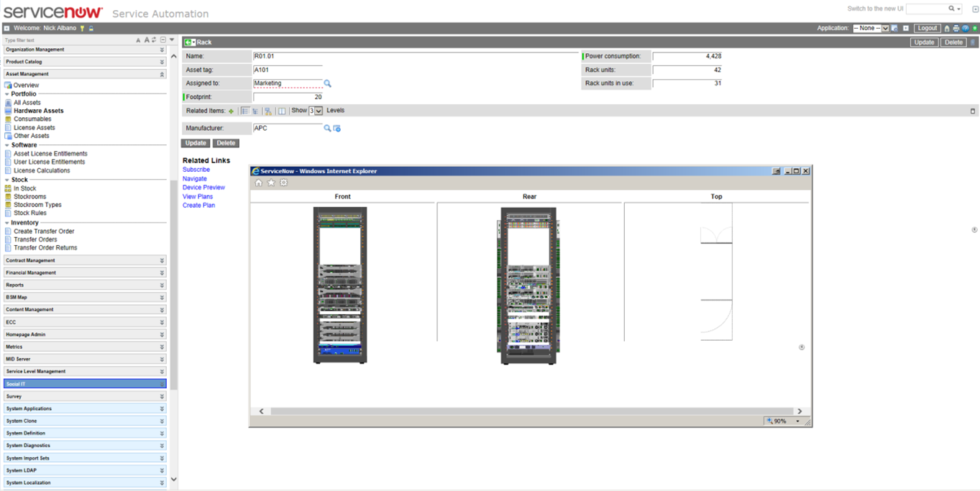Click the global search magnifier icon

951,9
